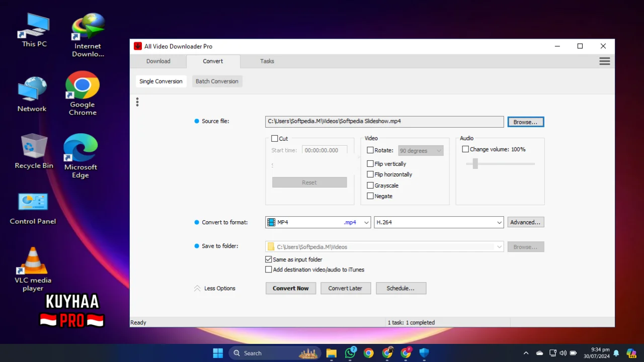
Task: Open Copilot preview icon in taskbar
Action: click(631, 353)
